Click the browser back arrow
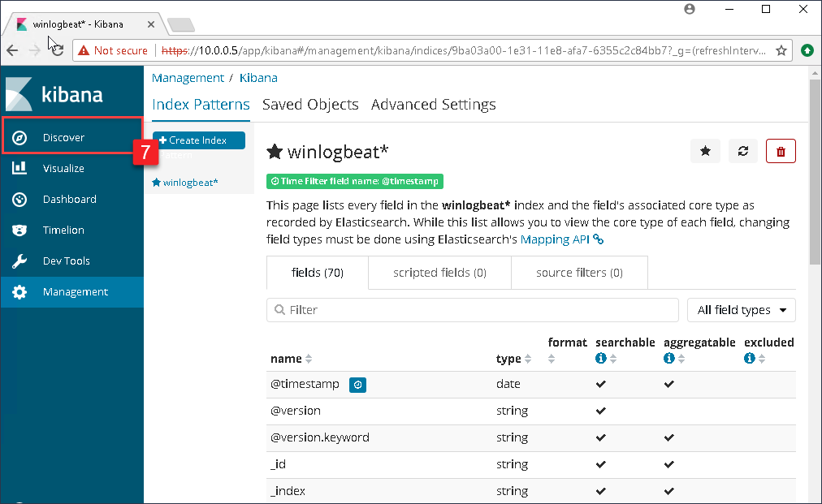 12,50
